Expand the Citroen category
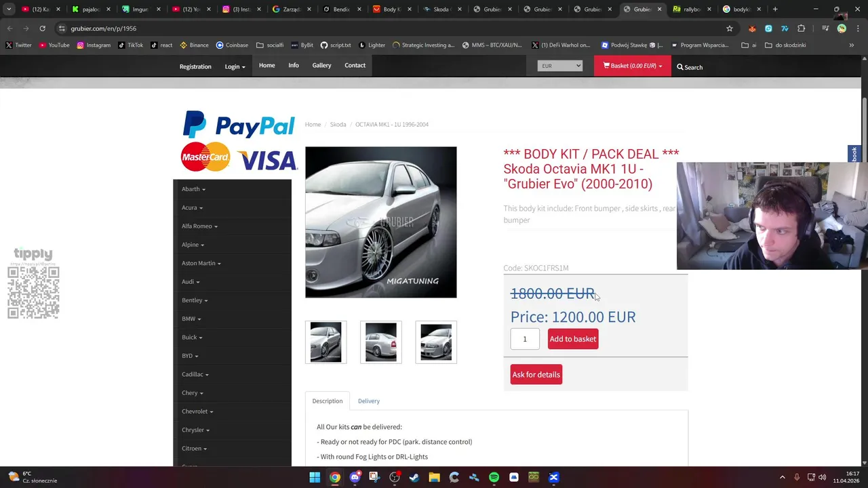868x488 pixels. pyautogui.click(x=194, y=448)
